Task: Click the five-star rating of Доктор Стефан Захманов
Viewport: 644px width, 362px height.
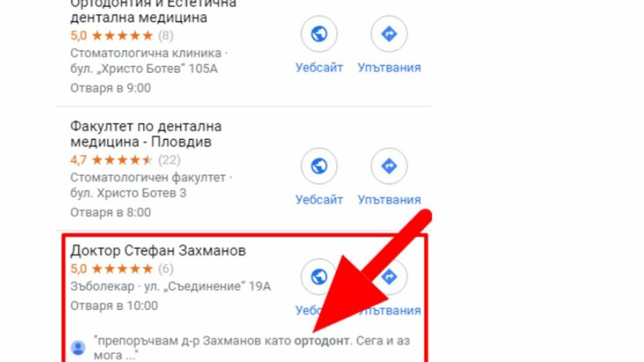Action: [122, 269]
